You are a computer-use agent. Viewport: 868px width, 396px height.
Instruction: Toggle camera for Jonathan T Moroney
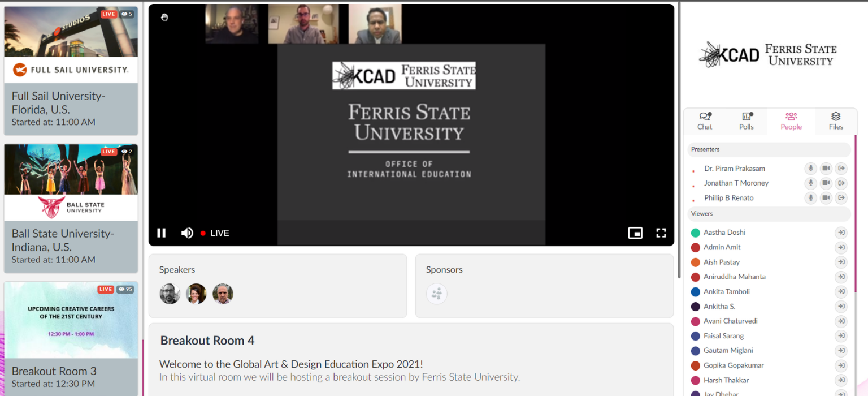click(x=826, y=183)
